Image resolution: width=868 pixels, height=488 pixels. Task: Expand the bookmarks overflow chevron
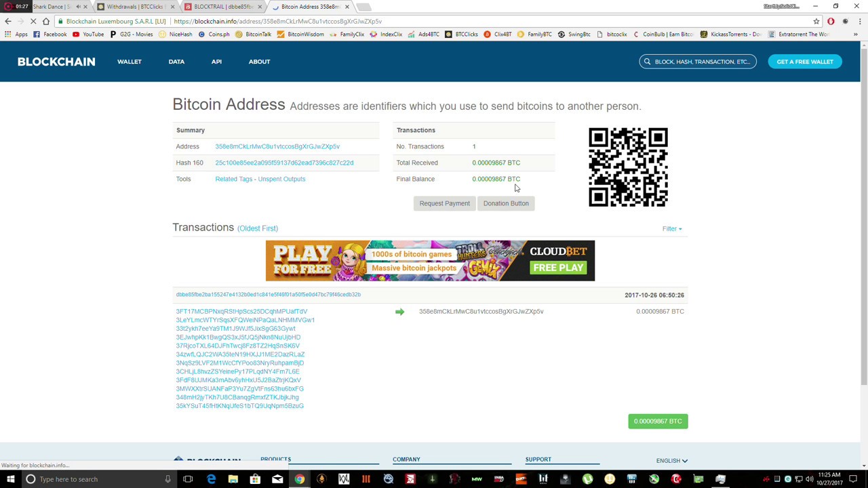point(856,35)
